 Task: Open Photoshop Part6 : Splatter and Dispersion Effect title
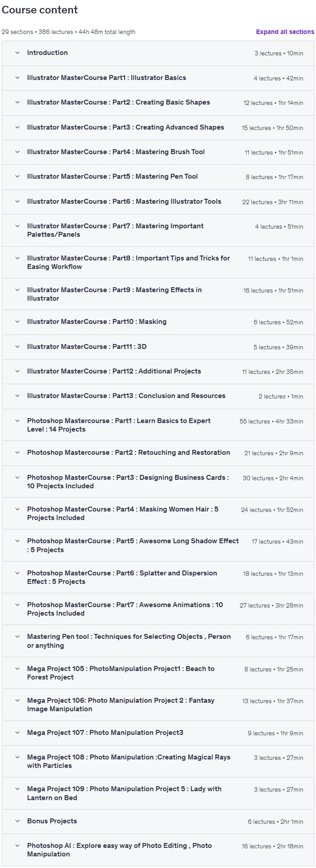coord(122,577)
